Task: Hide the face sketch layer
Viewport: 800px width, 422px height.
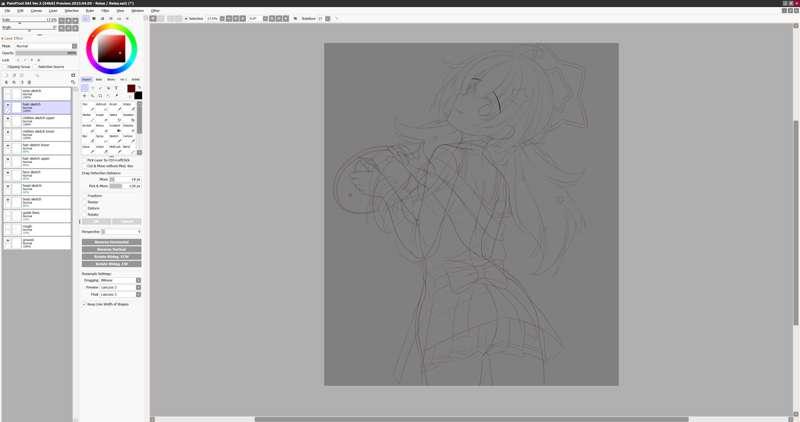Action: [x=8, y=172]
